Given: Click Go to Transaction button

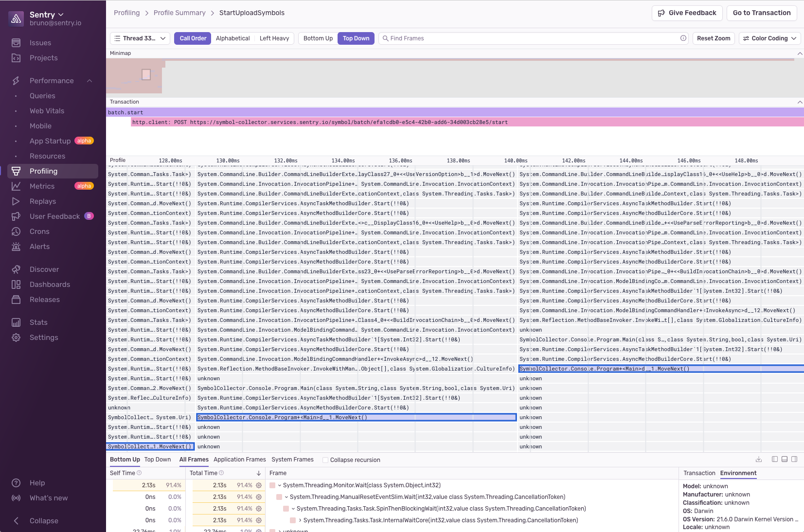Looking at the screenshot, I should click(762, 13).
